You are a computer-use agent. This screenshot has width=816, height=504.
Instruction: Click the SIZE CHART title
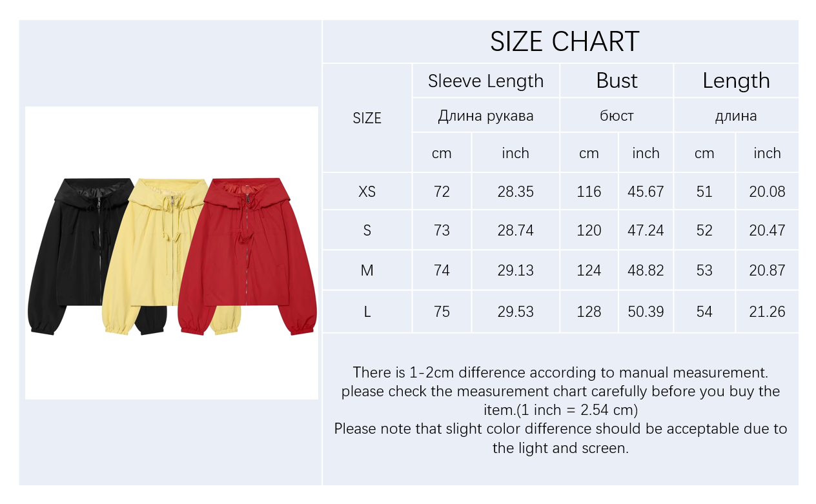564,41
